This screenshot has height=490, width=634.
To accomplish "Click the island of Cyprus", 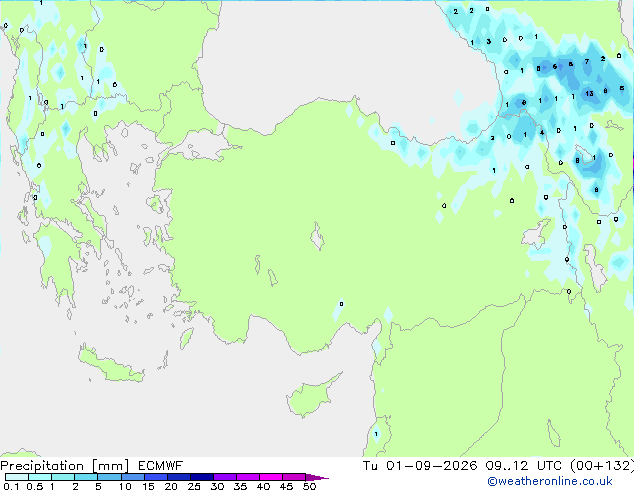I will click(313, 395).
